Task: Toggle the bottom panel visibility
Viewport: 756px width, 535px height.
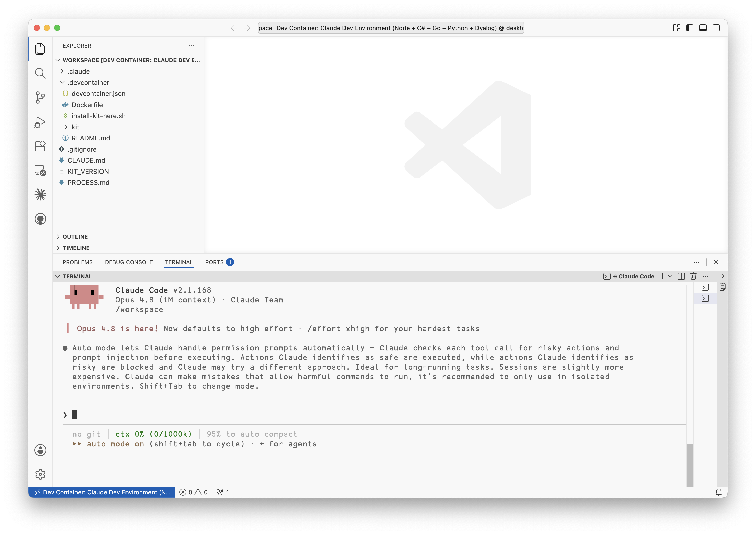Action: [703, 28]
